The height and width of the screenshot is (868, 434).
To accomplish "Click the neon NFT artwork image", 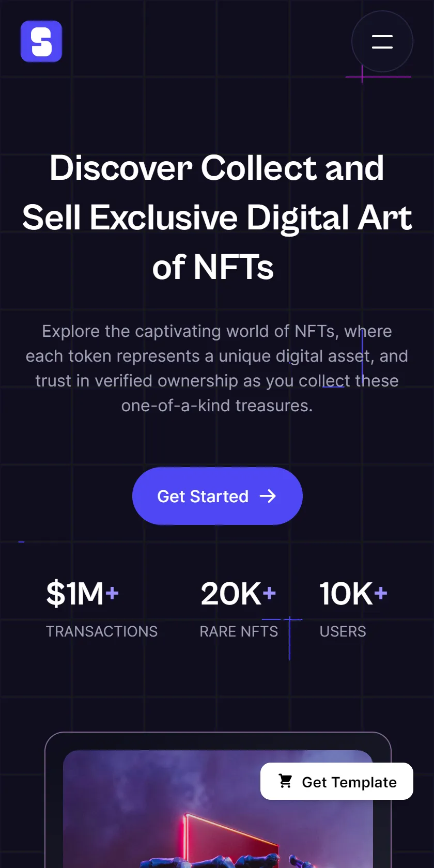I will point(218,809).
